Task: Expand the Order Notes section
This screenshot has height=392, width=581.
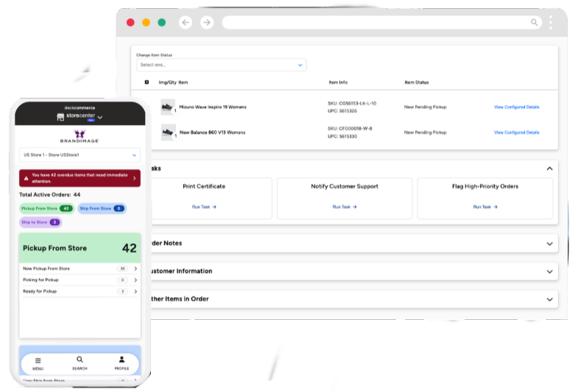Action: [549, 243]
